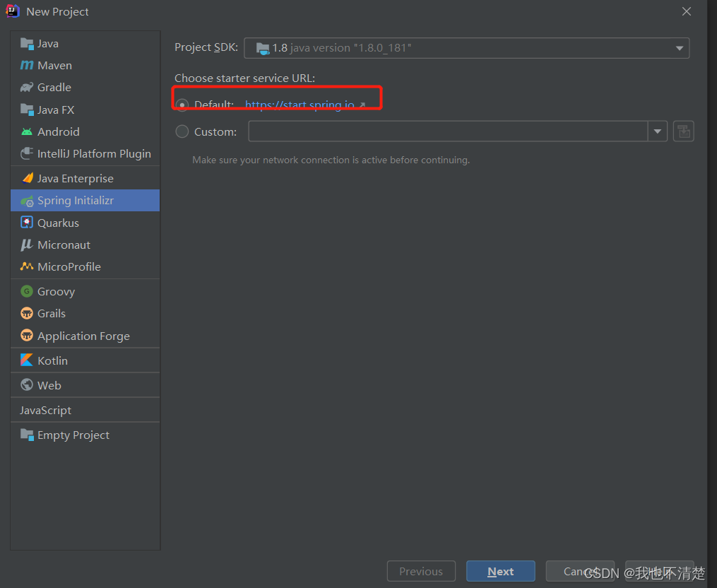The image size is (717, 588).
Task: Select the Default URL radio button
Action: (x=182, y=105)
